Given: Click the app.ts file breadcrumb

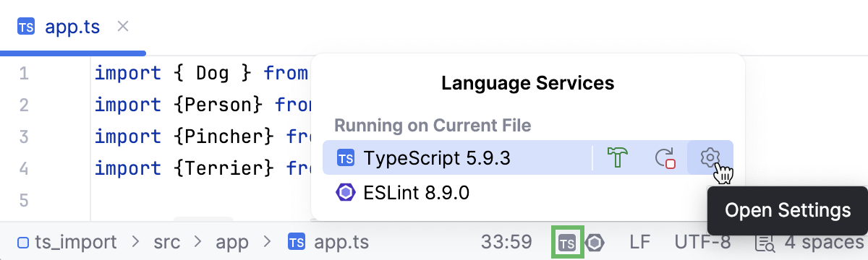Looking at the screenshot, I should 328,242.
